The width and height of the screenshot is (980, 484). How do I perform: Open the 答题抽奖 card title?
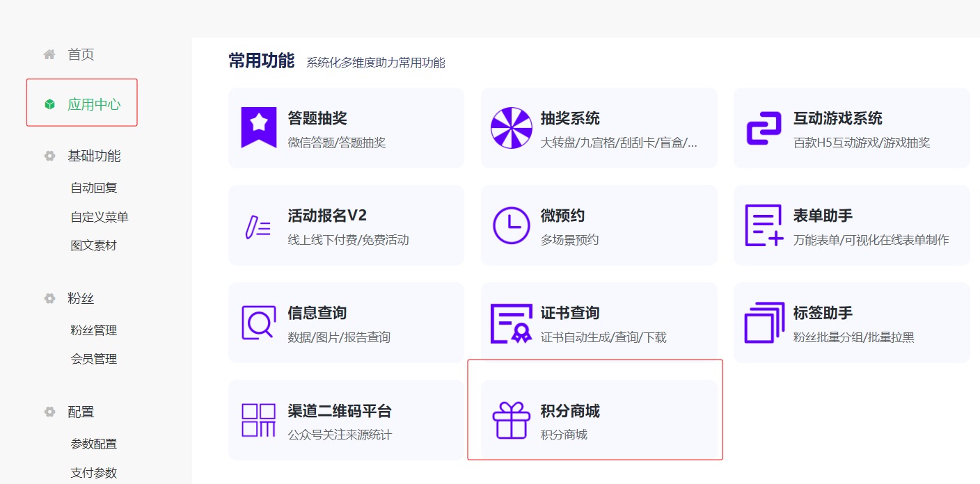[317, 118]
